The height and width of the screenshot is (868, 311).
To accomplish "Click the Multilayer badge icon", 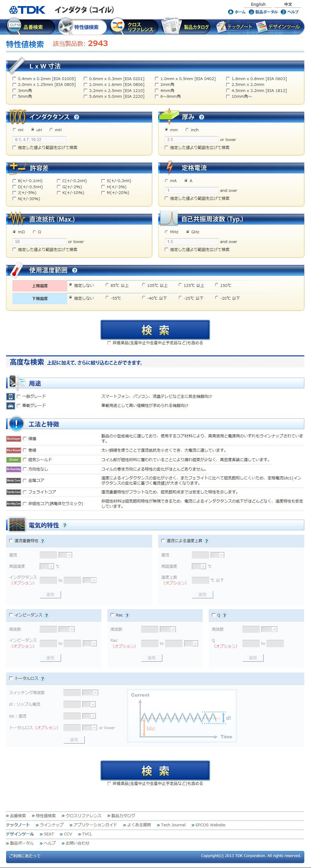I will point(13,439).
